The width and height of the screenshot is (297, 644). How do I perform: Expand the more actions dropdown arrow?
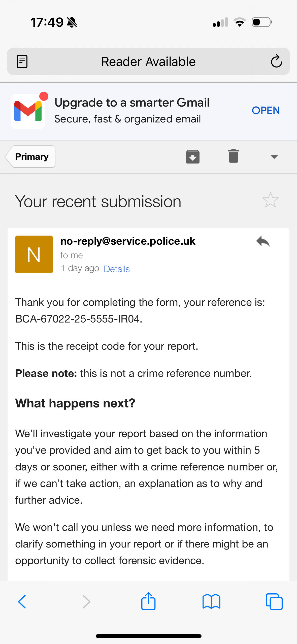274,157
